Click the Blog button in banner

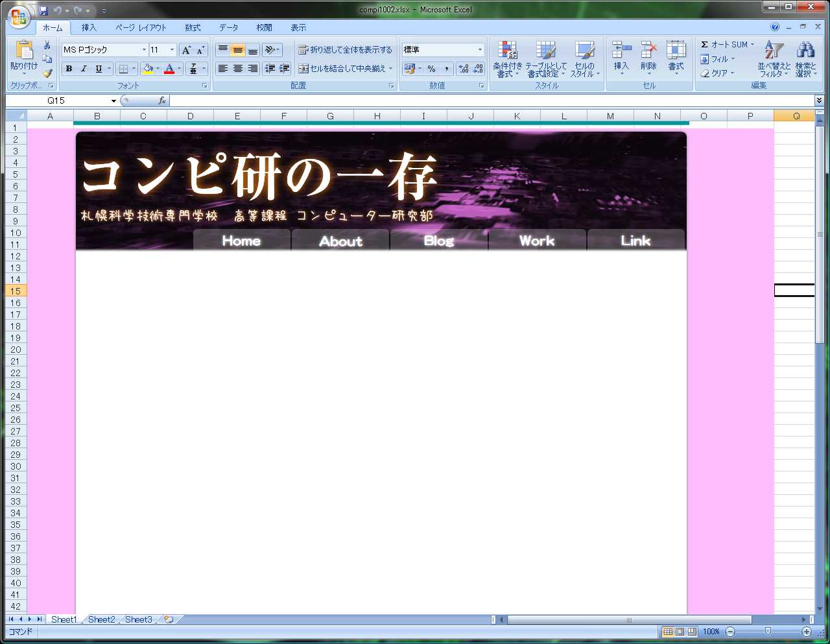pos(439,240)
